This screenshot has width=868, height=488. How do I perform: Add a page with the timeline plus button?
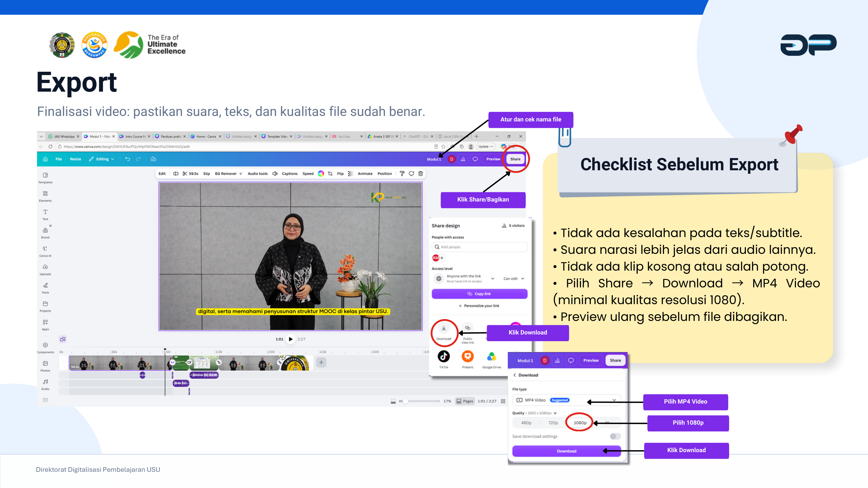click(321, 363)
